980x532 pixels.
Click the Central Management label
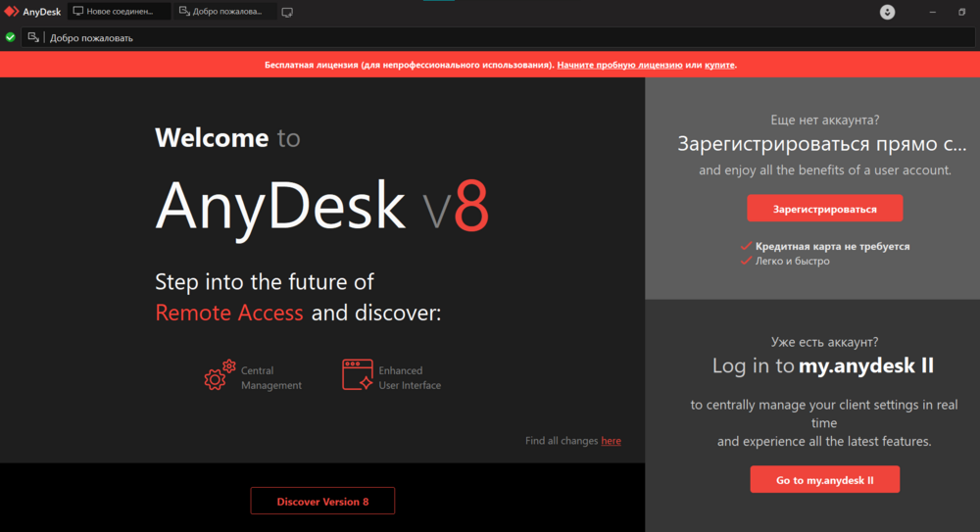click(x=271, y=377)
